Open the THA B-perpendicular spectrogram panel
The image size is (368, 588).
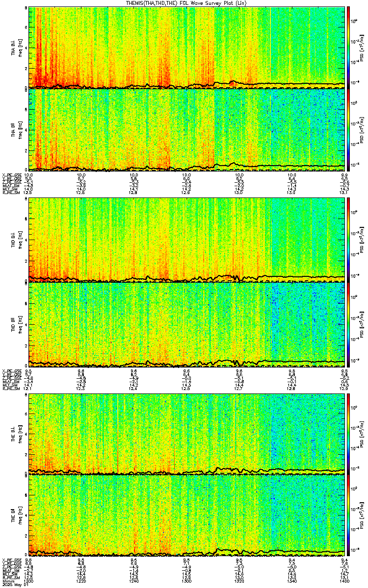point(186,47)
